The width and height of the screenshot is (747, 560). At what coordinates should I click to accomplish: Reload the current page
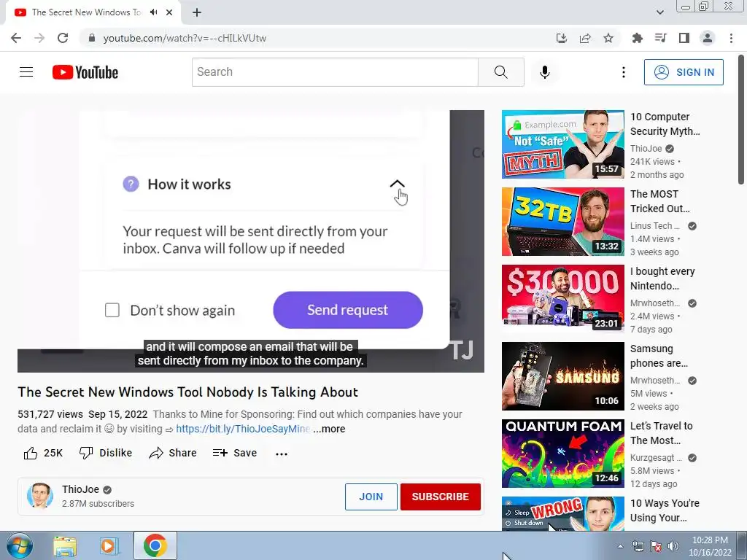63,38
